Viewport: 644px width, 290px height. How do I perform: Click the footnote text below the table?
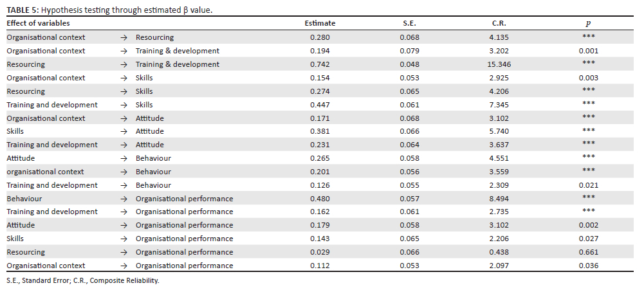pos(82,280)
